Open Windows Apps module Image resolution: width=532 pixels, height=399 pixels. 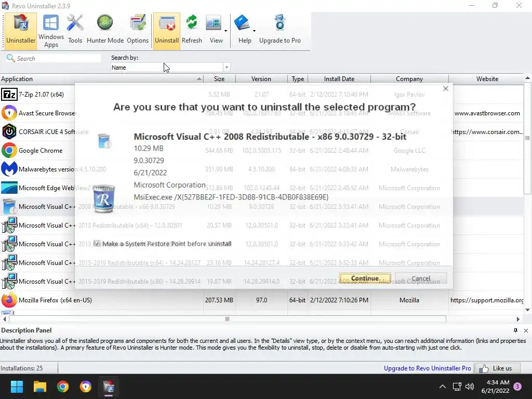click(51, 31)
